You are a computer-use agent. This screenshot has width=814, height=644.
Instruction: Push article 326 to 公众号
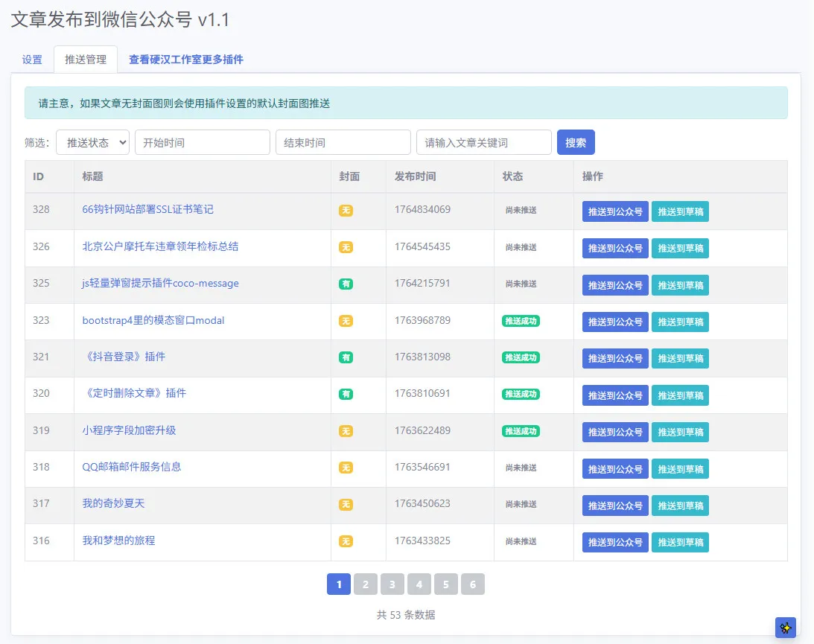tap(615, 248)
